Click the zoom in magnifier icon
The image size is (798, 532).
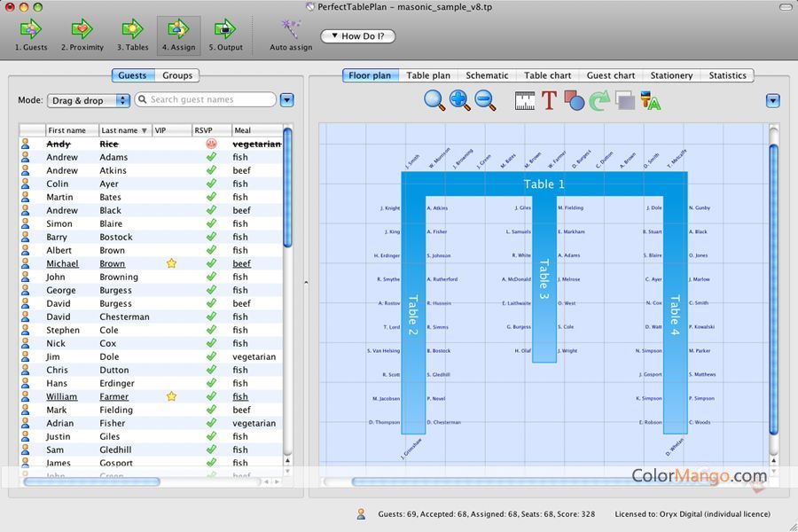[x=460, y=100]
